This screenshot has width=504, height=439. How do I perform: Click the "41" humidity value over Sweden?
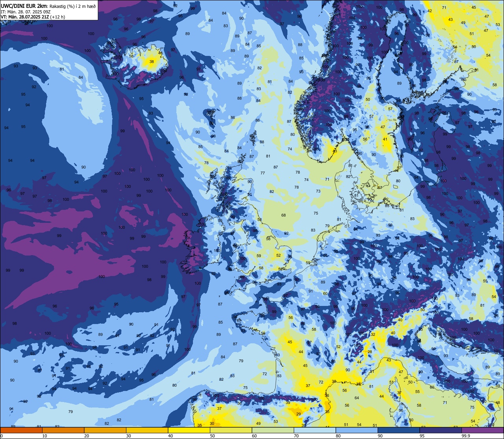click(385, 139)
